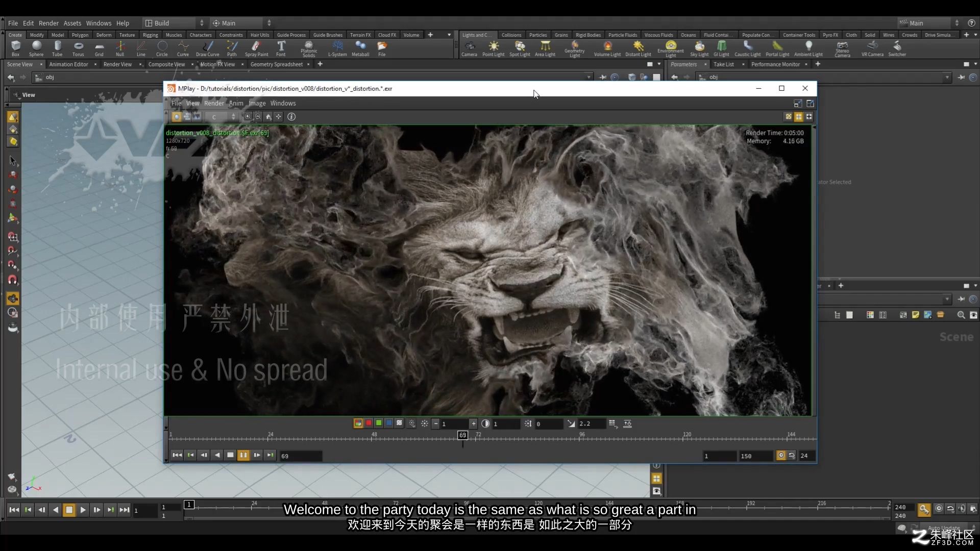980x551 pixels.
Task: Open the parameters pane obj path dropdown
Action: click(x=947, y=77)
